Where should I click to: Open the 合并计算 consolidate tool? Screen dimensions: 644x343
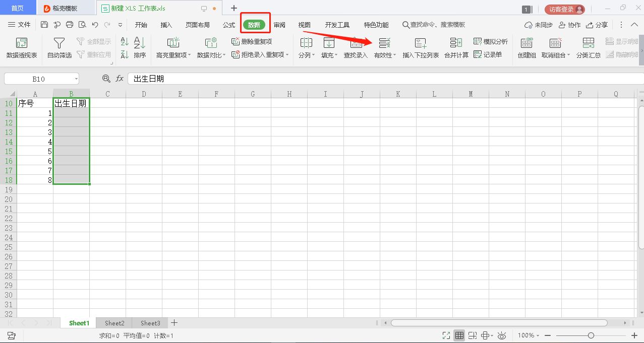pos(456,43)
